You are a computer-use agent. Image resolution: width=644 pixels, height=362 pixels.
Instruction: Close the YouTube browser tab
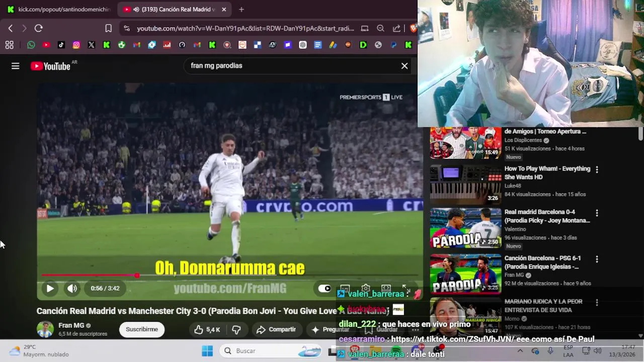pyautogui.click(x=224, y=9)
